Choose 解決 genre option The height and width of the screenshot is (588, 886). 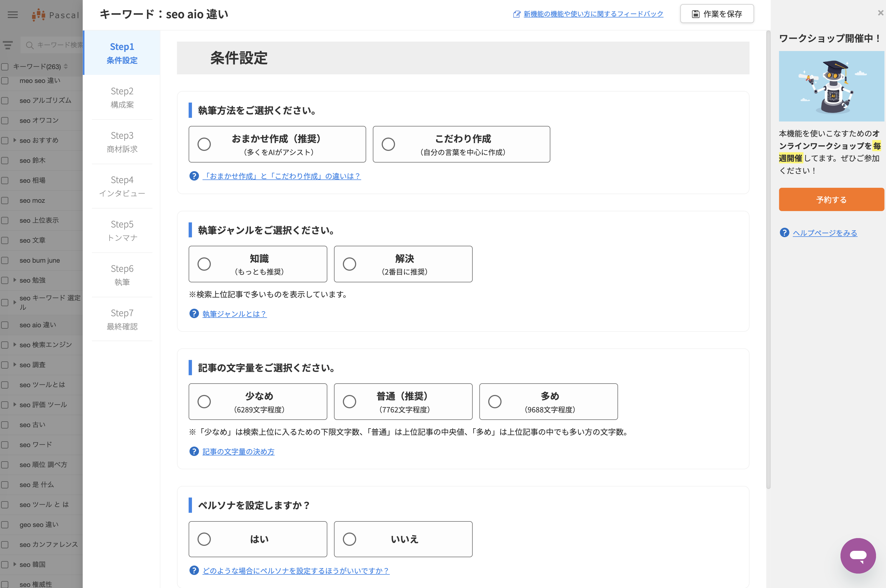click(403, 264)
